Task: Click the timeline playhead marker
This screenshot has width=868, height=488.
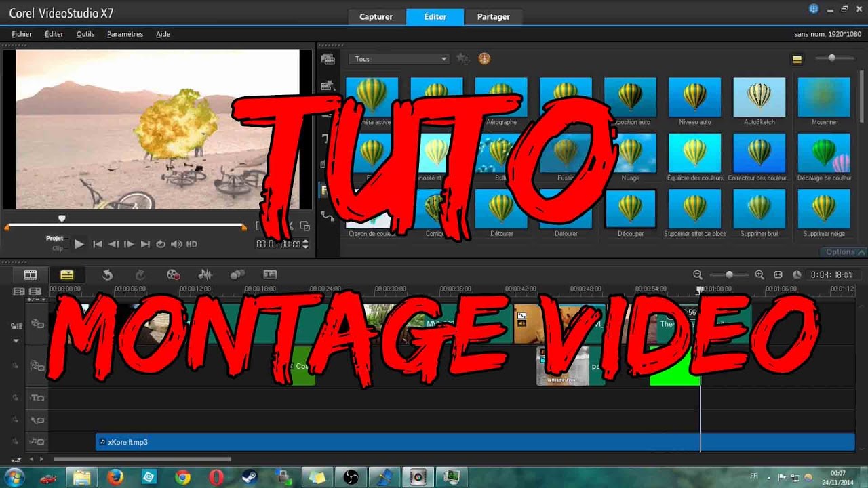Action: (700, 289)
